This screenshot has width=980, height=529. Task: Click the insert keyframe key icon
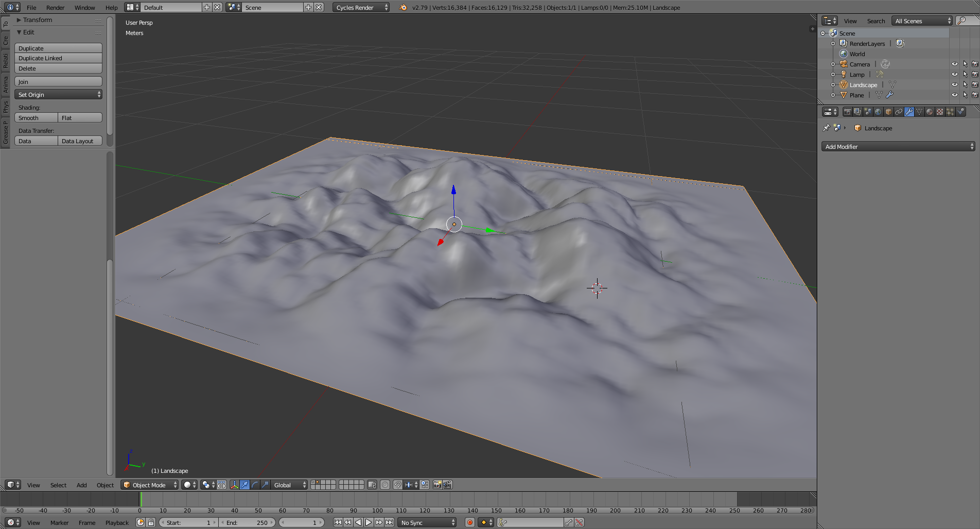[x=569, y=522]
